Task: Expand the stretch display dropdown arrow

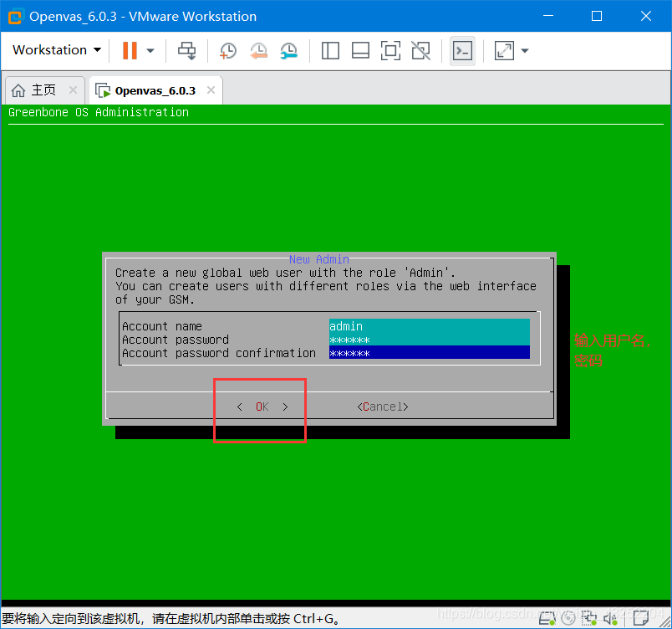Action: pos(525,50)
